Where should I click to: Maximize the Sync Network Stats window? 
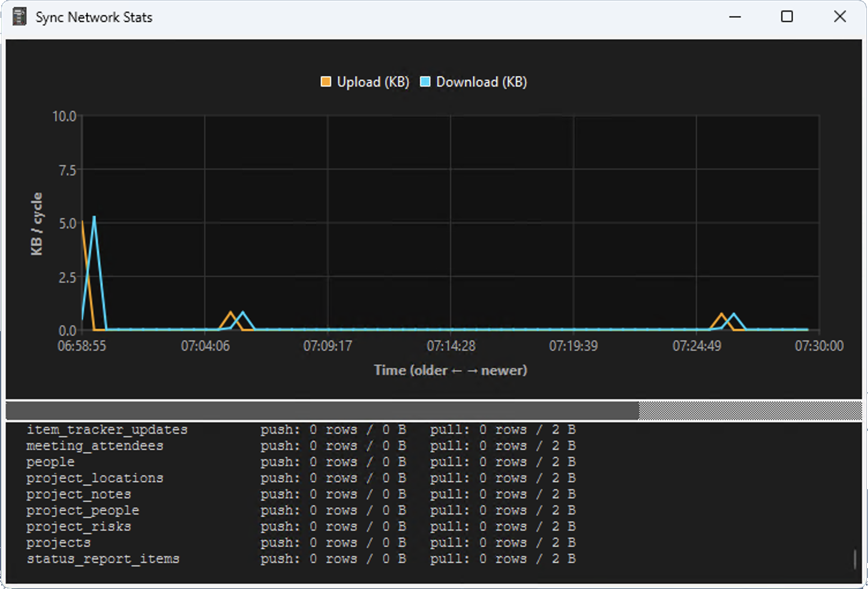coord(787,17)
